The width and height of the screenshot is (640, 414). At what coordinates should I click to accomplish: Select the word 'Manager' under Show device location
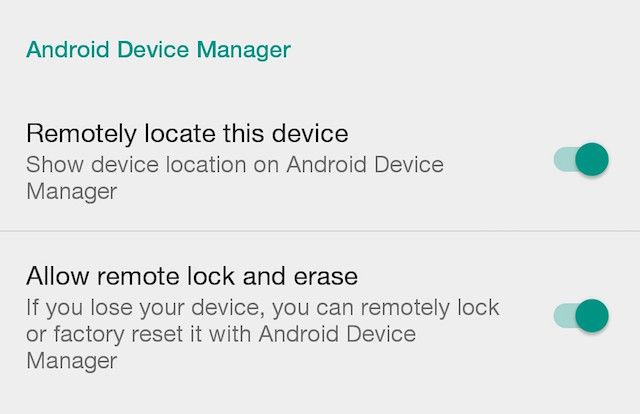coord(72,190)
